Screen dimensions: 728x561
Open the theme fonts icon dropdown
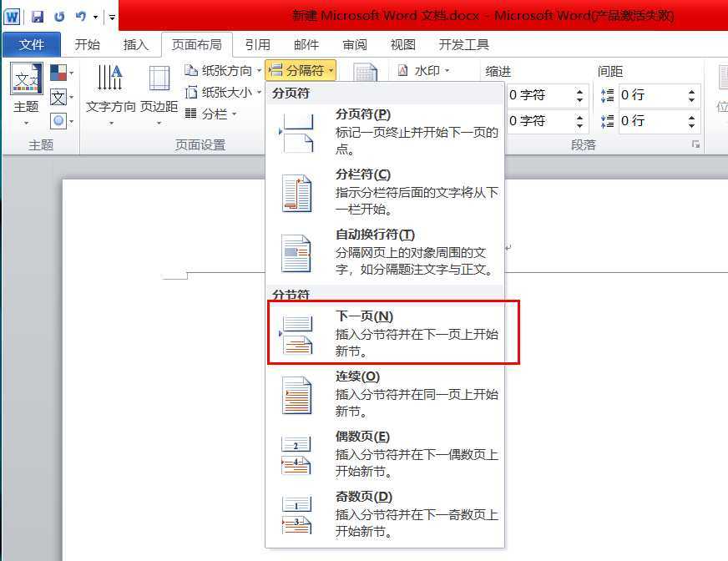(x=62, y=98)
